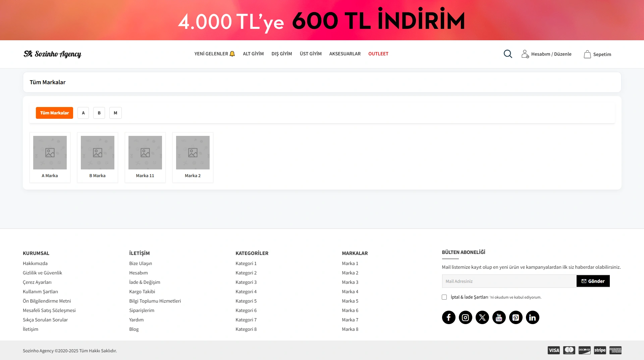Open the ALT GİYİM menu item

click(x=253, y=54)
